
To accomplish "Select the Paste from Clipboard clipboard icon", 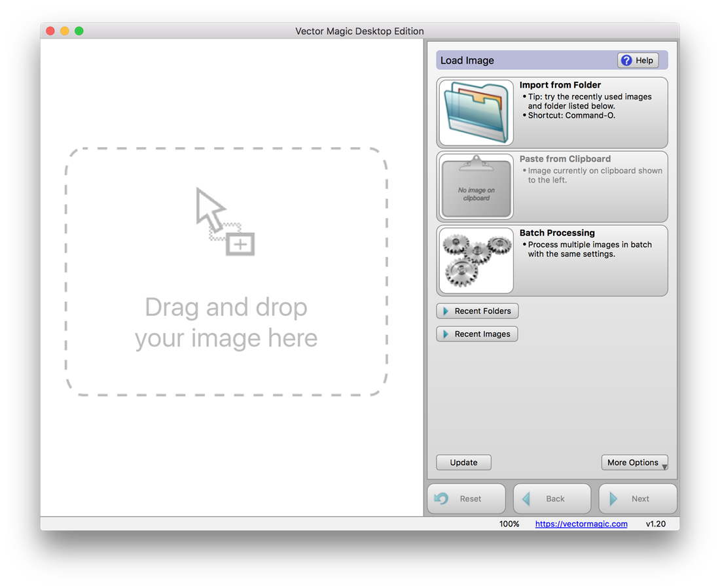I will coord(476,186).
